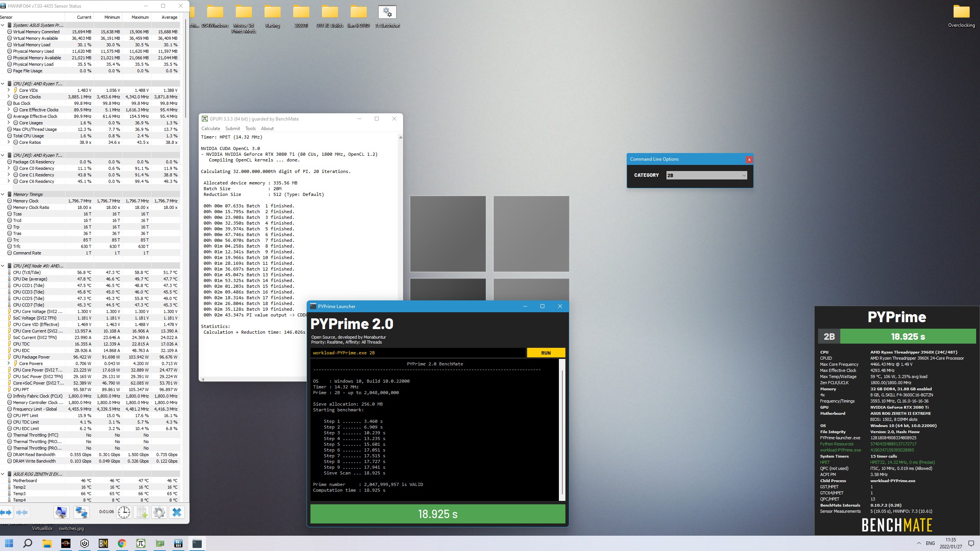Open the GPUPI Calculate menu
The image size is (980, 551).
[x=211, y=129]
